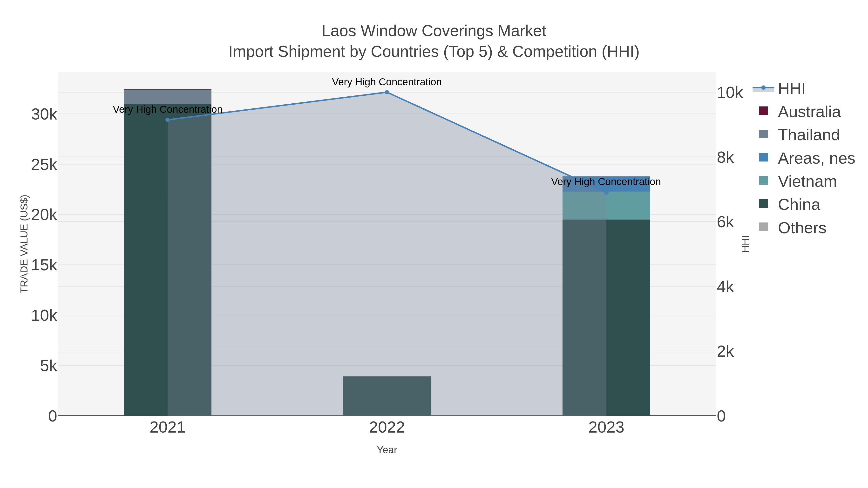Screen dimensions: 868x488
Task: Click the right HHI axis title
Action: (x=745, y=244)
